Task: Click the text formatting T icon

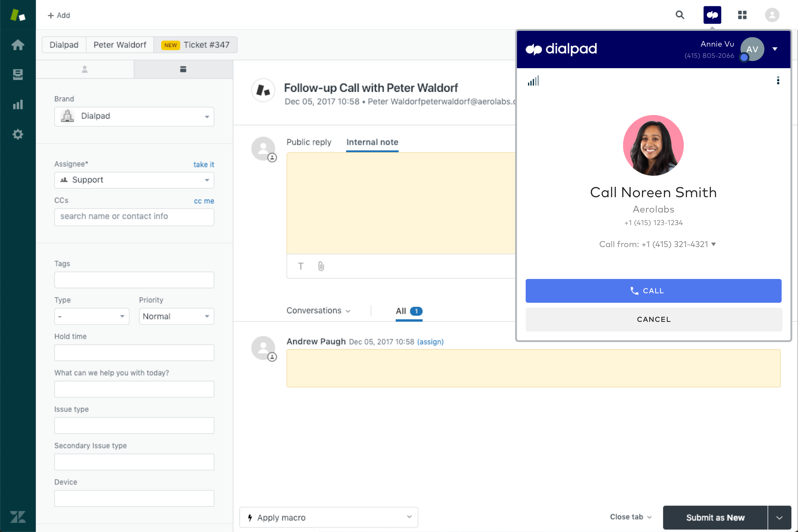Action: coord(301,266)
